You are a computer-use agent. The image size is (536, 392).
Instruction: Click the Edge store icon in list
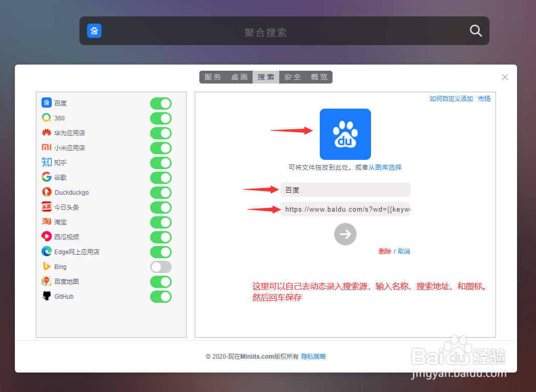47,252
